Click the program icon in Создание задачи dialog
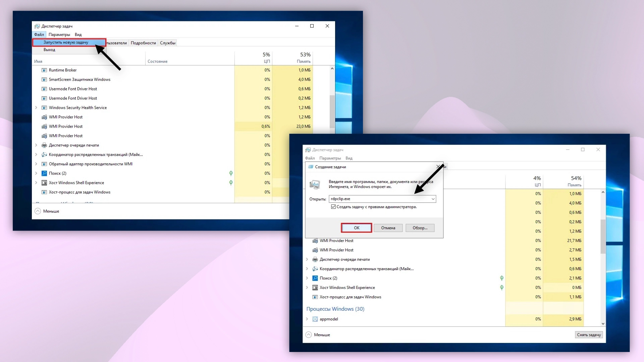 (x=315, y=184)
